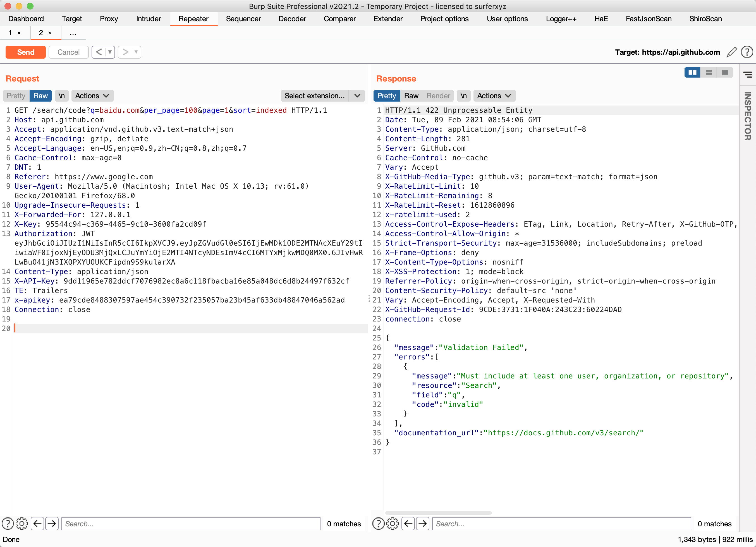Switch to the Decoder tab
The height and width of the screenshot is (547, 756).
pos(292,19)
